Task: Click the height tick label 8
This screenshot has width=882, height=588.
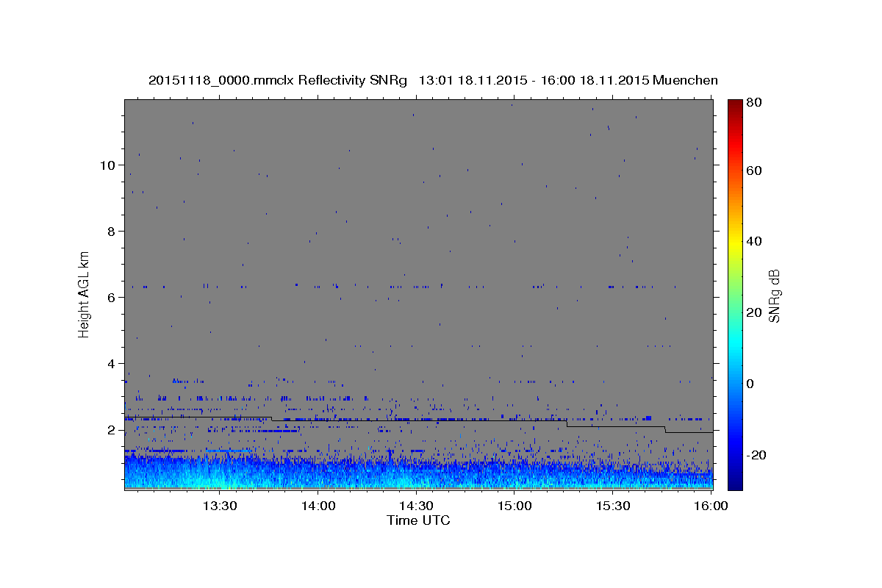Action: pos(110,232)
